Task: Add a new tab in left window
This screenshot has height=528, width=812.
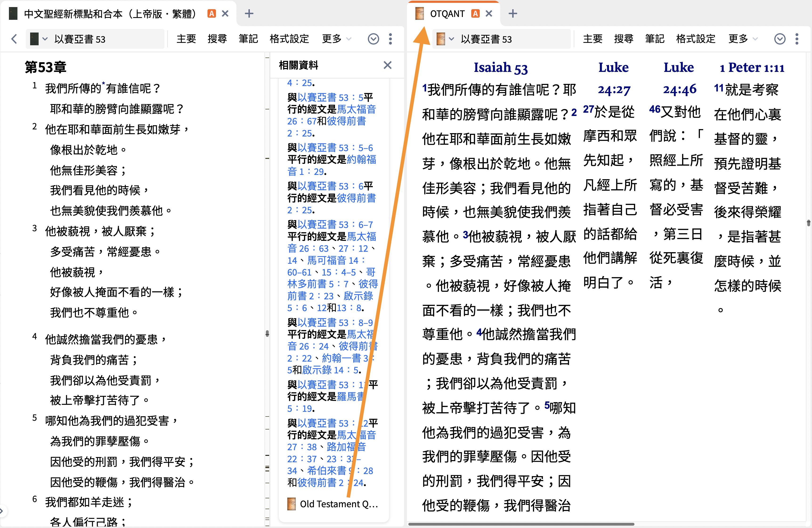Action: point(249,14)
